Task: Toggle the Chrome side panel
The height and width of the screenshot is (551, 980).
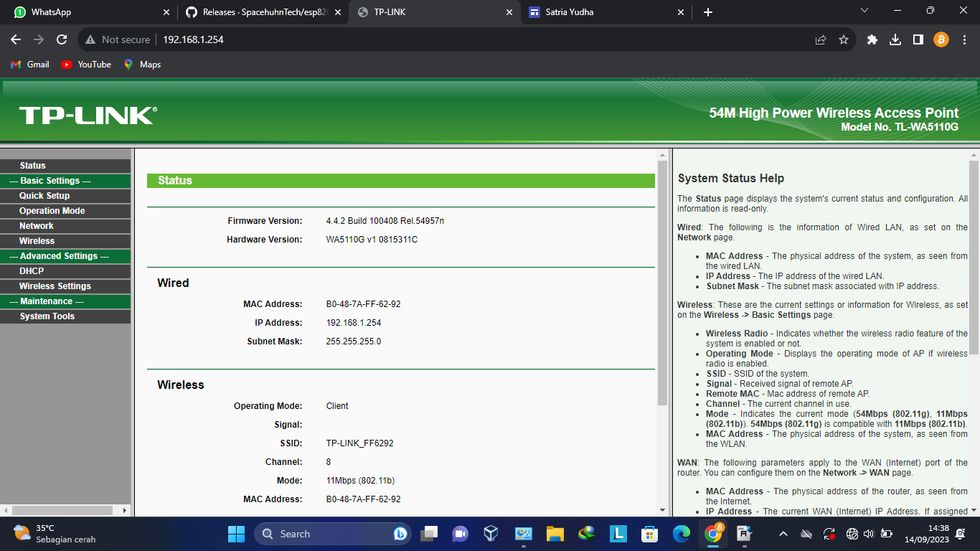Action: coord(918,40)
